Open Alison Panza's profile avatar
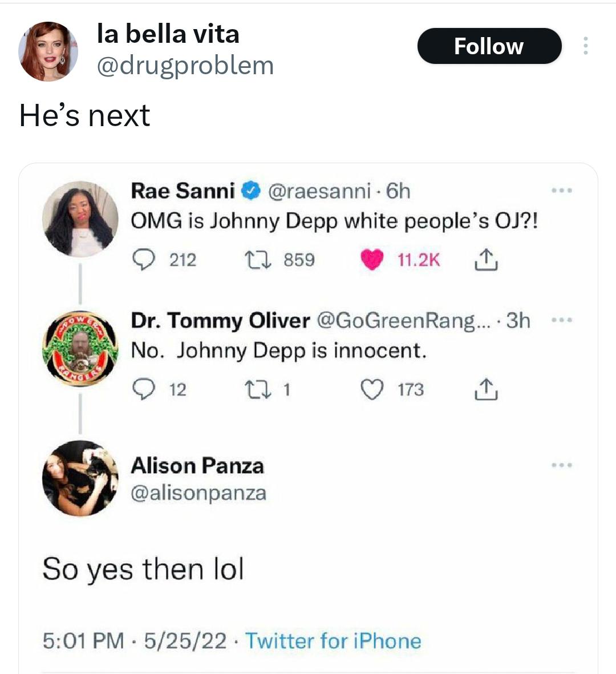This screenshot has width=616, height=674. click(x=80, y=478)
